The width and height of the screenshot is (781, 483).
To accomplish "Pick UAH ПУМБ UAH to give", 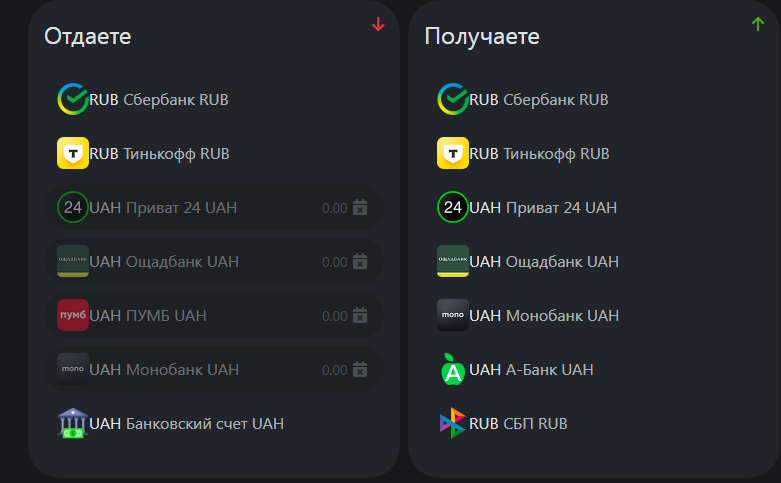I will click(x=214, y=315).
